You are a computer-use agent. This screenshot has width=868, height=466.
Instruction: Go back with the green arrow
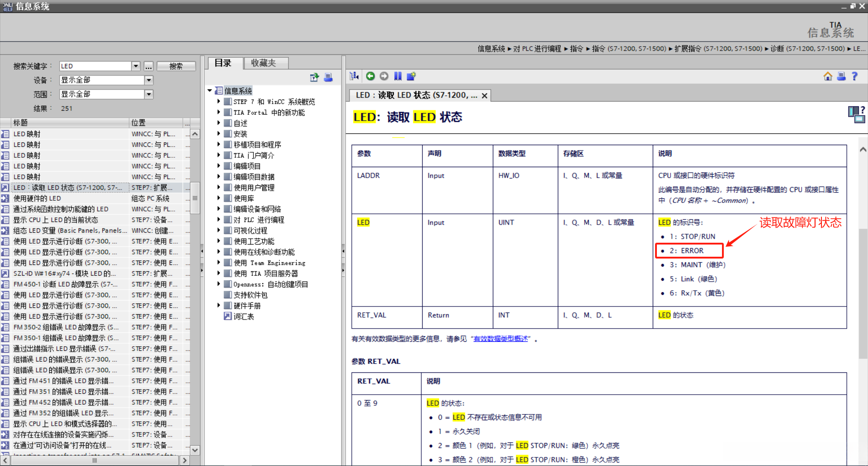click(x=370, y=76)
